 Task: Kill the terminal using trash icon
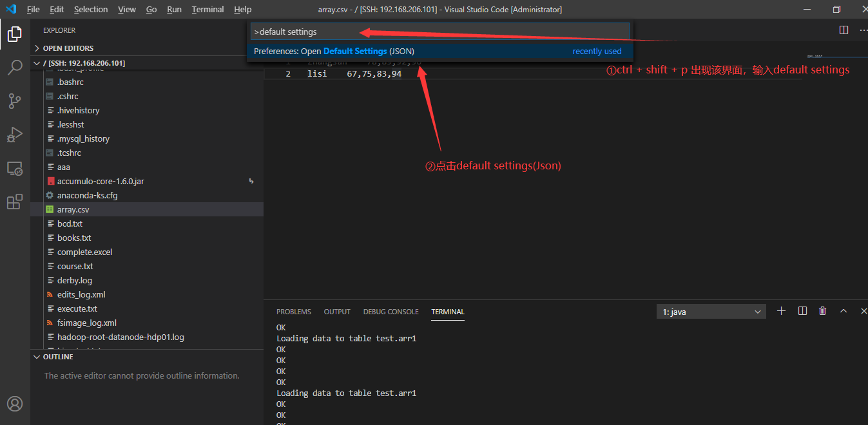[x=822, y=310]
